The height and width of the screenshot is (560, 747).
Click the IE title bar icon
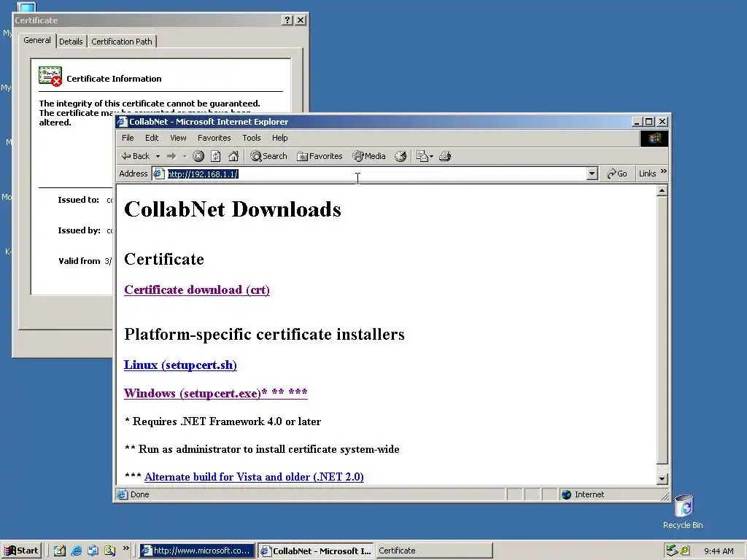(123, 122)
